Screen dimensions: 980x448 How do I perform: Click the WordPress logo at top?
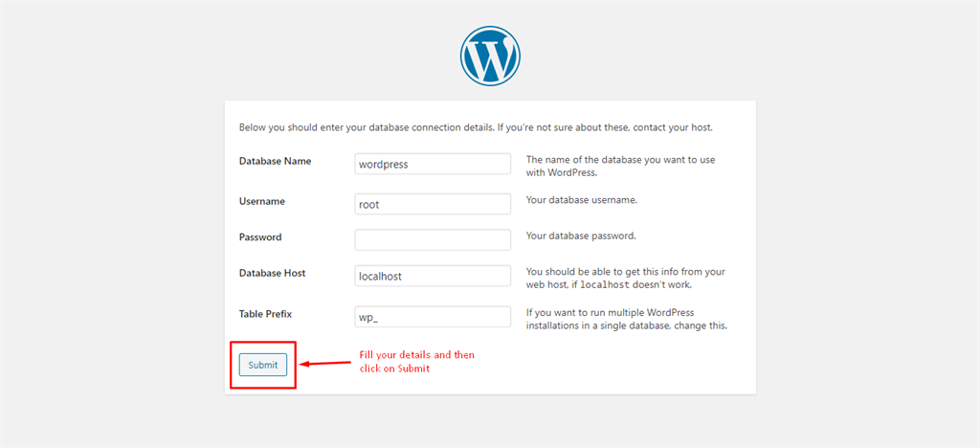(x=490, y=56)
